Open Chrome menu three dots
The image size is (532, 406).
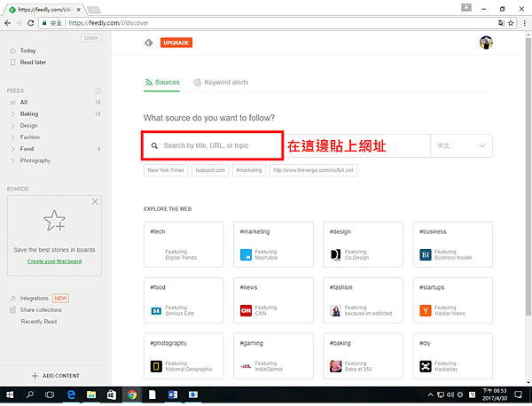click(x=525, y=23)
